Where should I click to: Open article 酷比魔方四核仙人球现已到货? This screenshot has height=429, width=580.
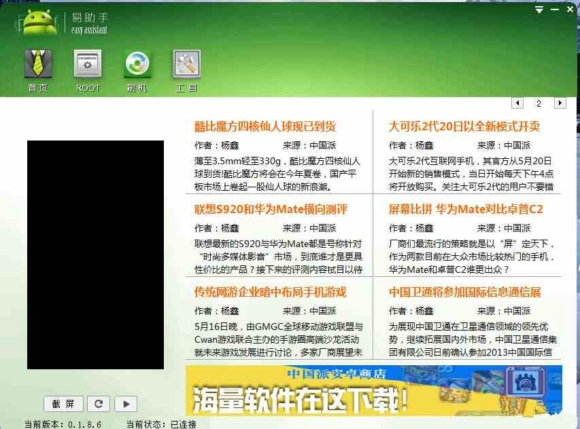click(265, 126)
